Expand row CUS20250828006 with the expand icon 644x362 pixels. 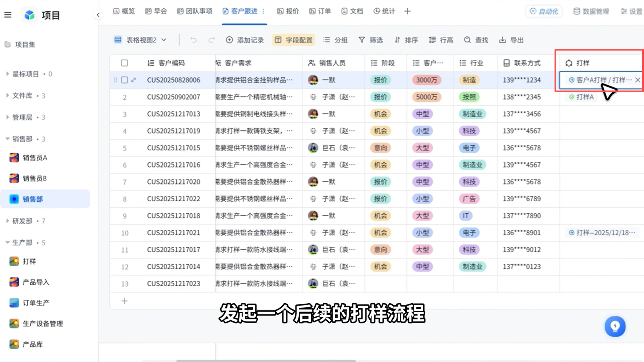[134, 80]
